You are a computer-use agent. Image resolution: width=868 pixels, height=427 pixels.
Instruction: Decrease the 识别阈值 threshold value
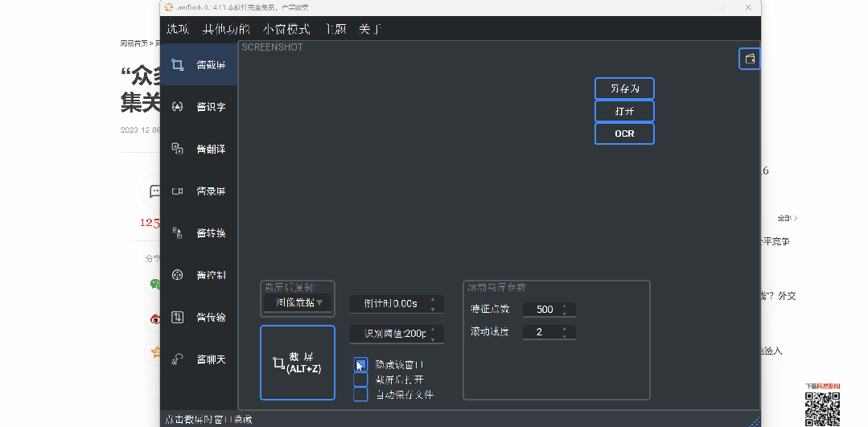point(433,339)
